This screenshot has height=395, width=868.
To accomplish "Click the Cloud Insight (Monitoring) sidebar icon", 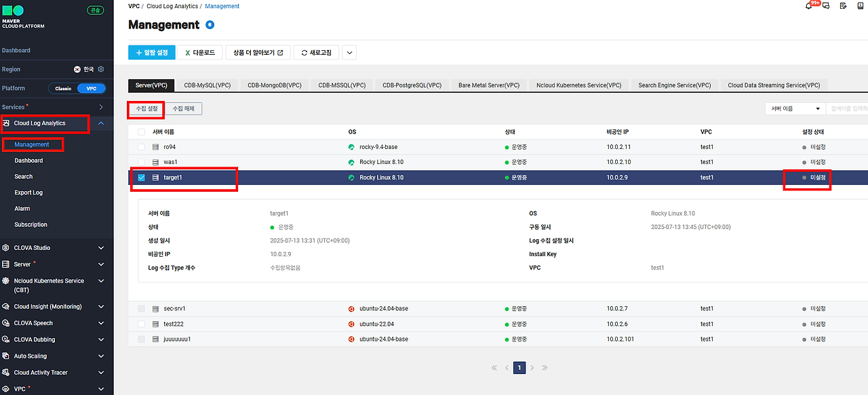I will tap(6, 306).
